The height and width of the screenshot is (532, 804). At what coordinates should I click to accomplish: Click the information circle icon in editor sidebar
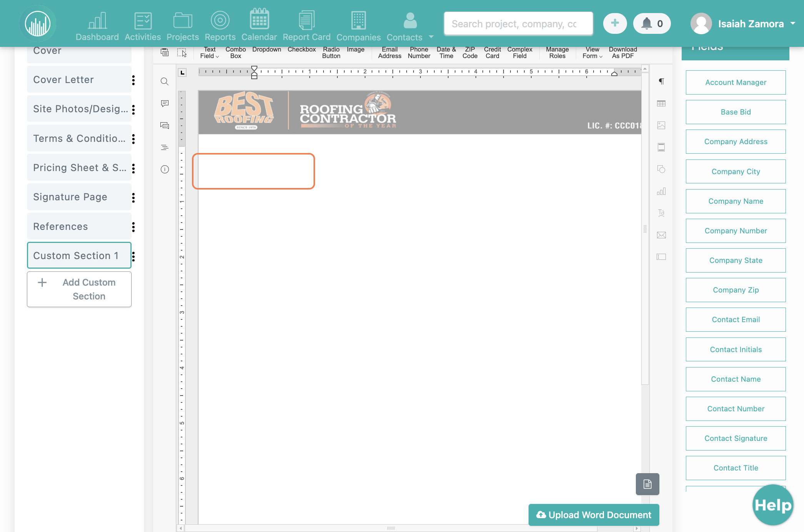point(165,170)
